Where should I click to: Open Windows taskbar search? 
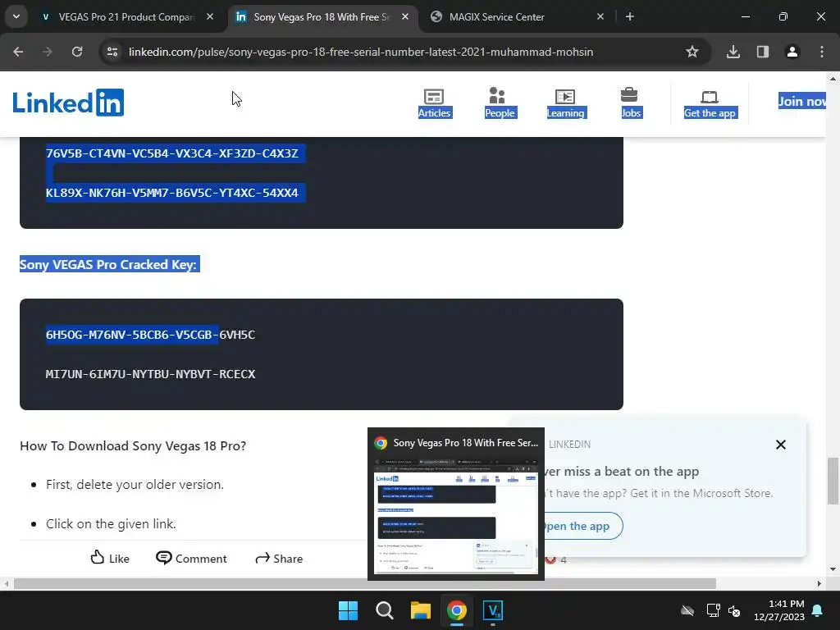pos(384,610)
